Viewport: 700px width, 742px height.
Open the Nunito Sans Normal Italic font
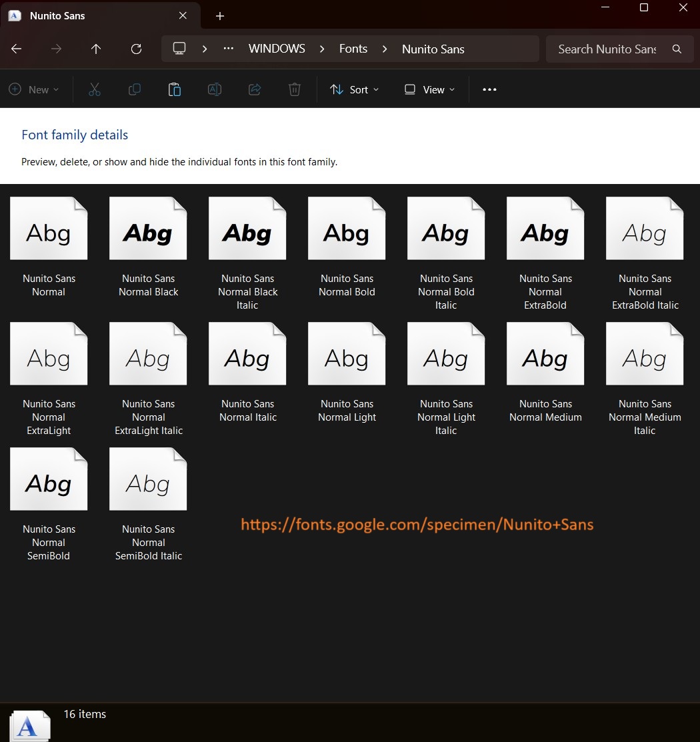pyautogui.click(x=247, y=353)
